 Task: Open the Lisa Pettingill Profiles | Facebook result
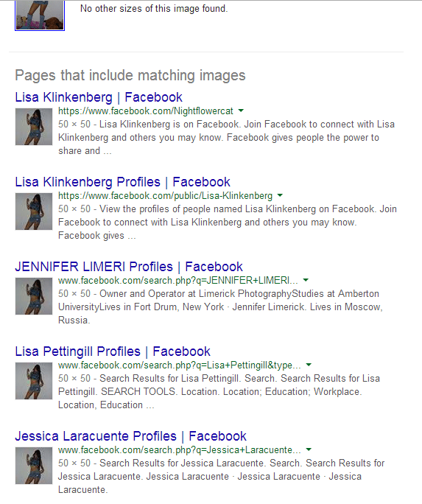coord(113,351)
